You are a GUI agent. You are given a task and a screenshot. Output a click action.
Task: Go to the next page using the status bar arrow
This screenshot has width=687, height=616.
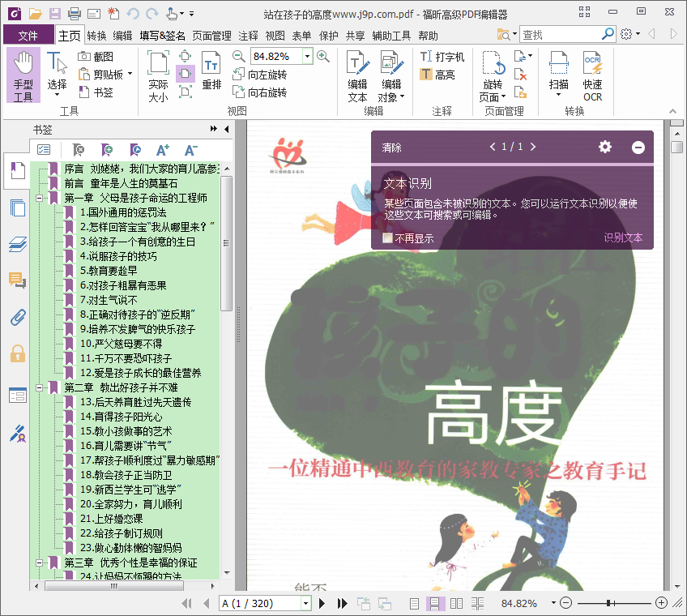[322, 604]
